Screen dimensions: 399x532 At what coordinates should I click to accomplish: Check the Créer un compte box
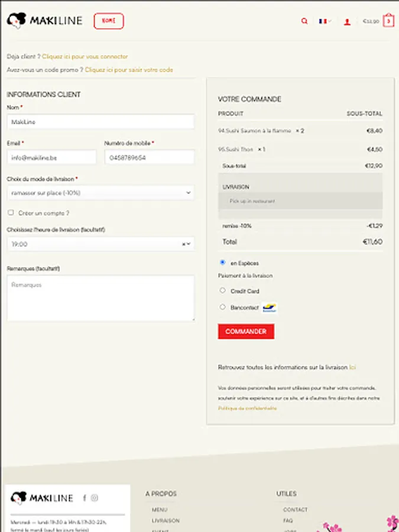(11, 213)
